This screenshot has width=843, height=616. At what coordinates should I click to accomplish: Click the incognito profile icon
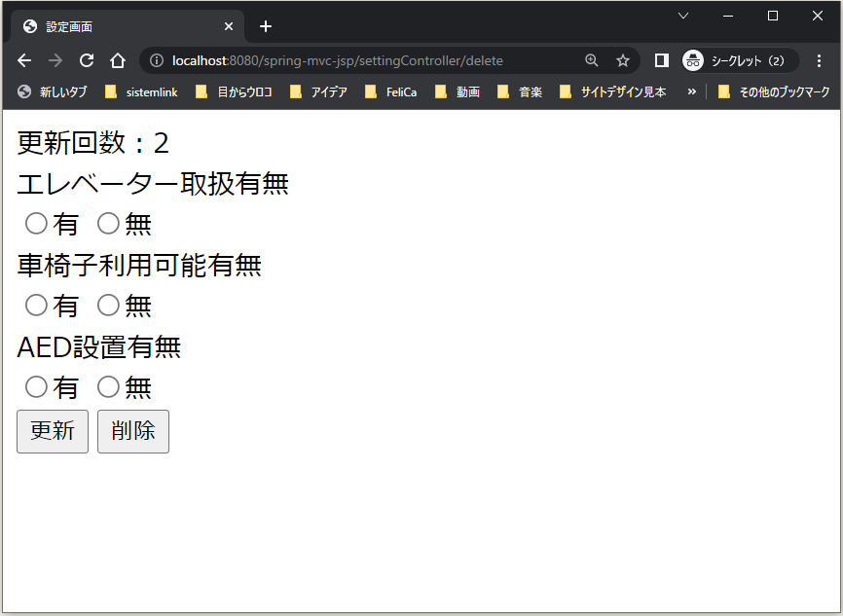click(x=693, y=59)
